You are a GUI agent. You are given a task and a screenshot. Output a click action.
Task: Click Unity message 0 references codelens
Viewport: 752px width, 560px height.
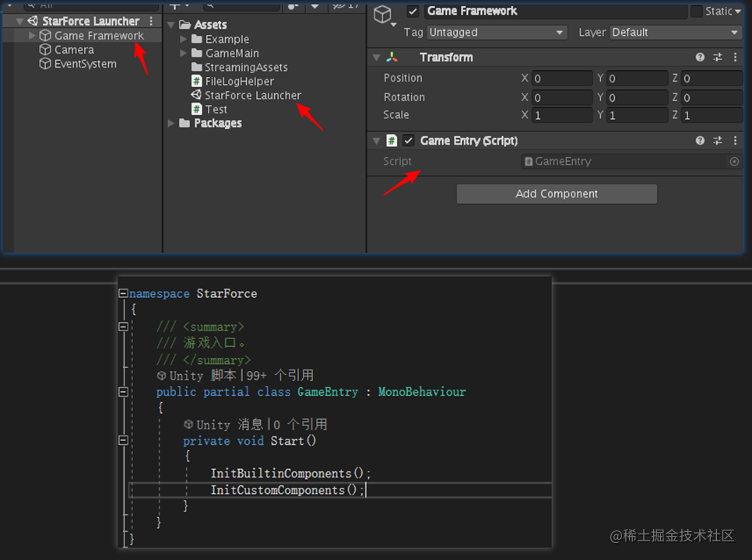(x=255, y=424)
